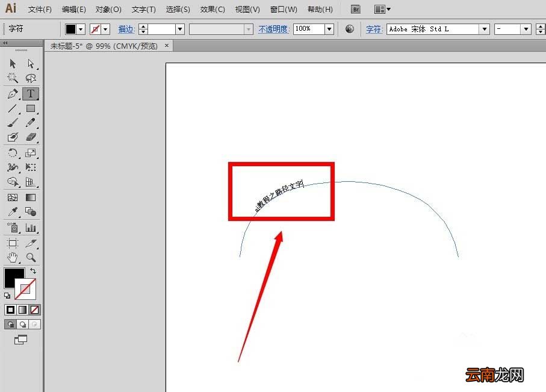Open the opacity 100% dropdown
This screenshot has width=546, height=392.
(329, 30)
